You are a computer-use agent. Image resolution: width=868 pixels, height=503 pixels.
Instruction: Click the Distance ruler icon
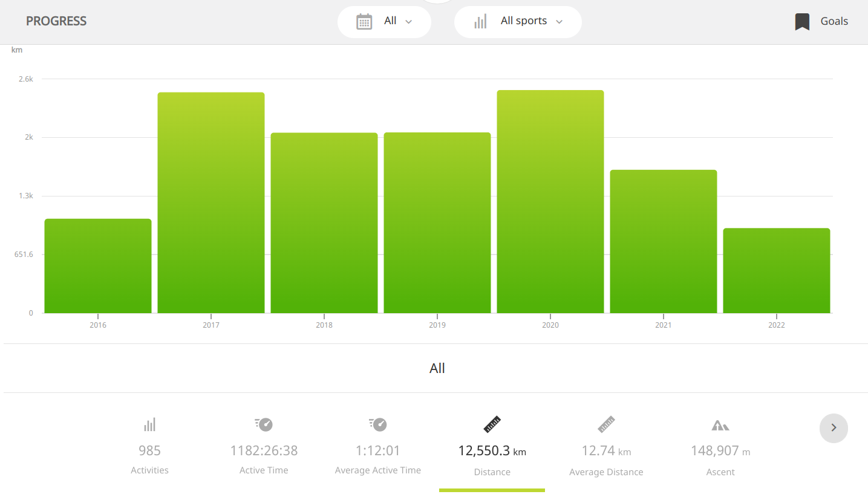(492, 424)
